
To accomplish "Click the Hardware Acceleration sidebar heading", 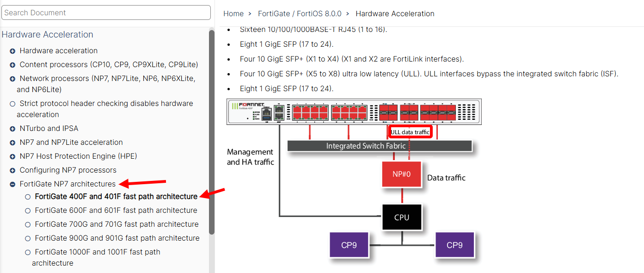I will [48, 35].
